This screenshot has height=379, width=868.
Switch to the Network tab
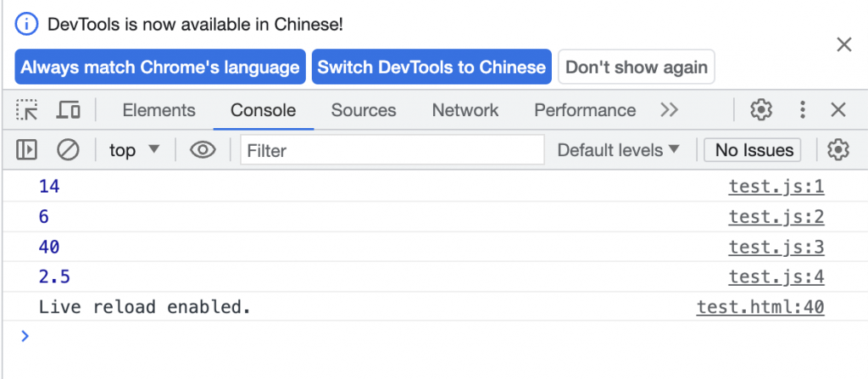pyautogui.click(x=465, y=110)
